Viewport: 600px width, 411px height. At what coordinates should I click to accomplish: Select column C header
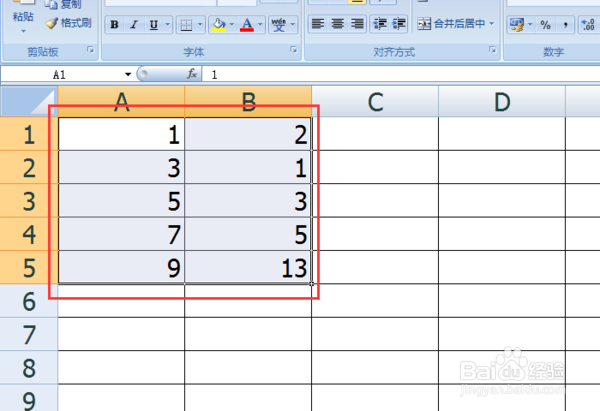coord(375,102)
